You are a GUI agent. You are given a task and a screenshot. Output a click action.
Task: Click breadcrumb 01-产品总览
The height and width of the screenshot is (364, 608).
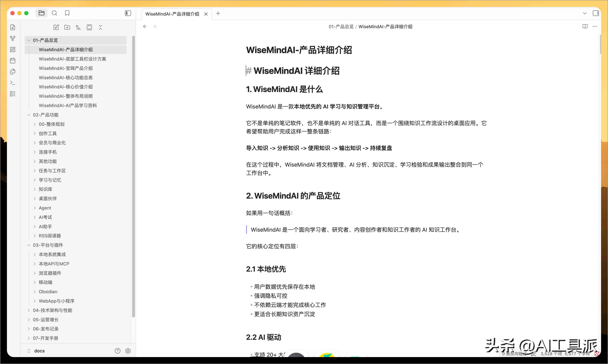click(x=341, y=26)
